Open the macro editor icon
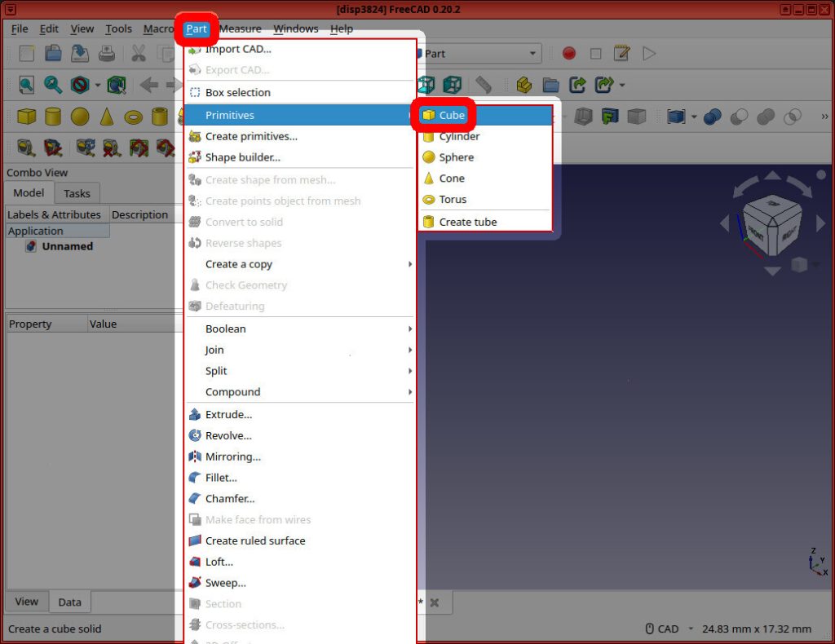835x644 pixels. pos(621,51)
